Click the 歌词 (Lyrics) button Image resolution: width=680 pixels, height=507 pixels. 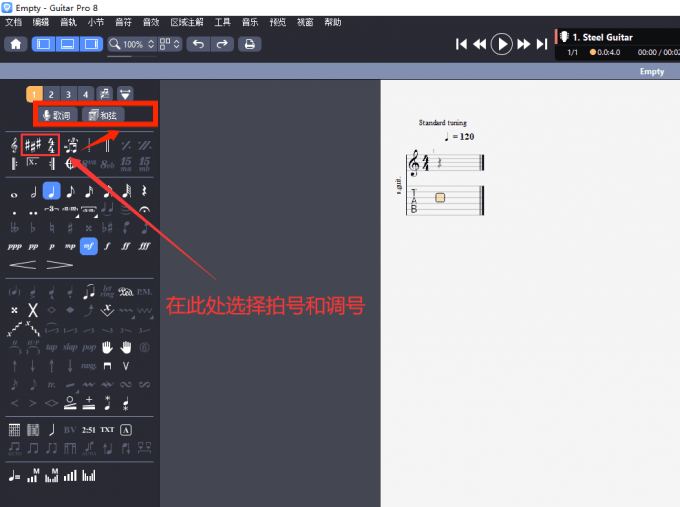click(x=56, y=115)
